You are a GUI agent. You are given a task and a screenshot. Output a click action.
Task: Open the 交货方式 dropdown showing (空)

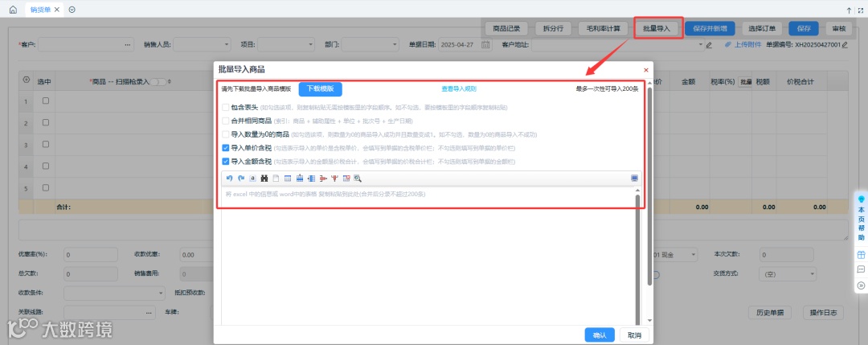tap(787, 273)
